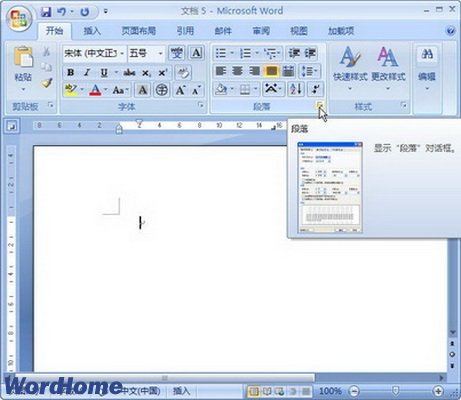The height and width of the screenshot is (400, 461).
Task: Open the line spacing menu
Action: 309,71
